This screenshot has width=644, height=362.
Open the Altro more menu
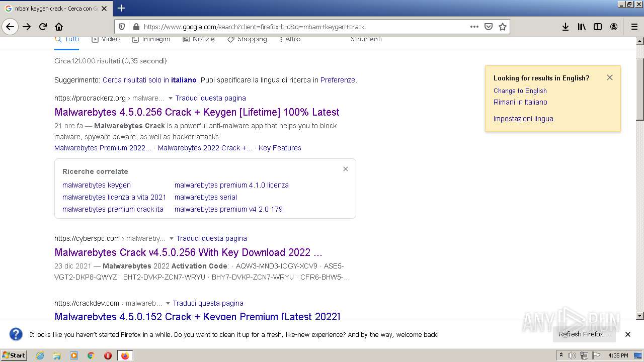click(x=290, y=39)
